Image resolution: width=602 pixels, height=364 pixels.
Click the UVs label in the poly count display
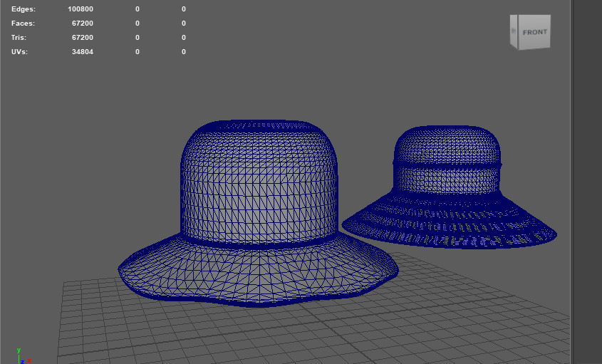click(x=19, y=51)
